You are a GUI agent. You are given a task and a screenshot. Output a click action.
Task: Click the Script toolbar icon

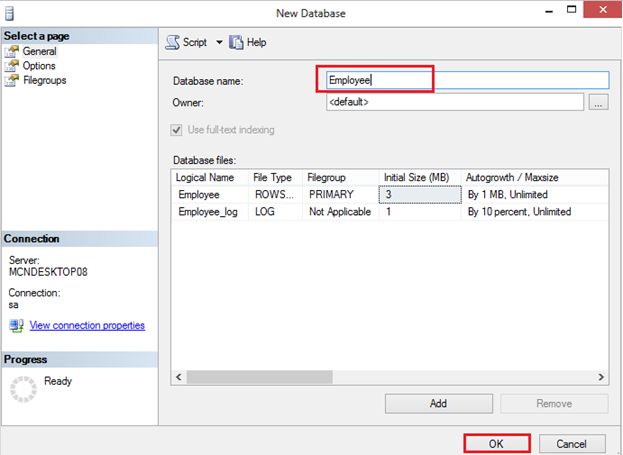(172, 42)
